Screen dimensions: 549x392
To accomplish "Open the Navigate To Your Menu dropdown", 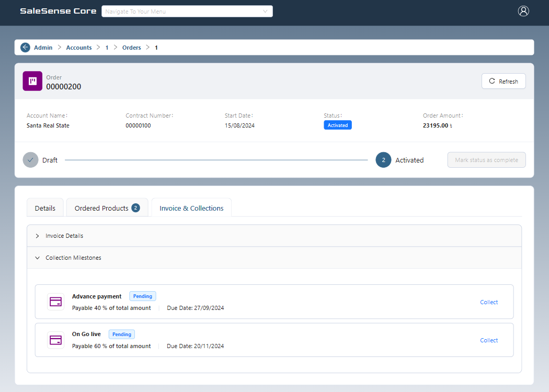I will click(187, 11).
